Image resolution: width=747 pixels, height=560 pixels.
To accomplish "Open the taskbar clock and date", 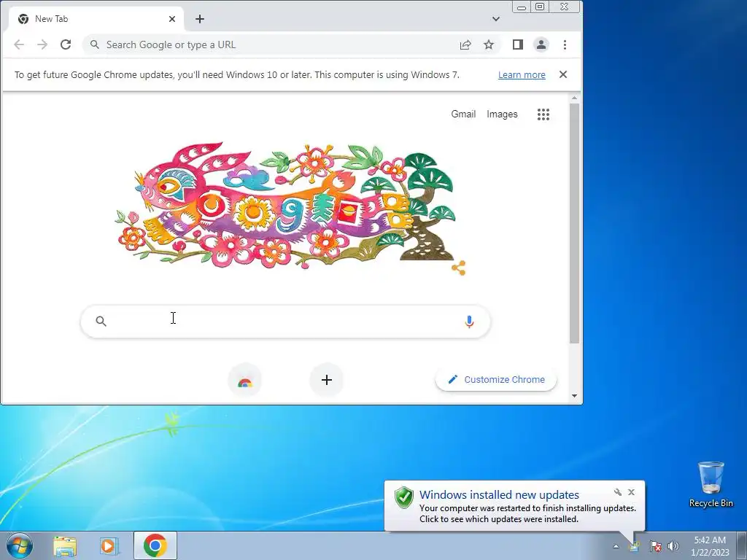I will pos(710,546).
